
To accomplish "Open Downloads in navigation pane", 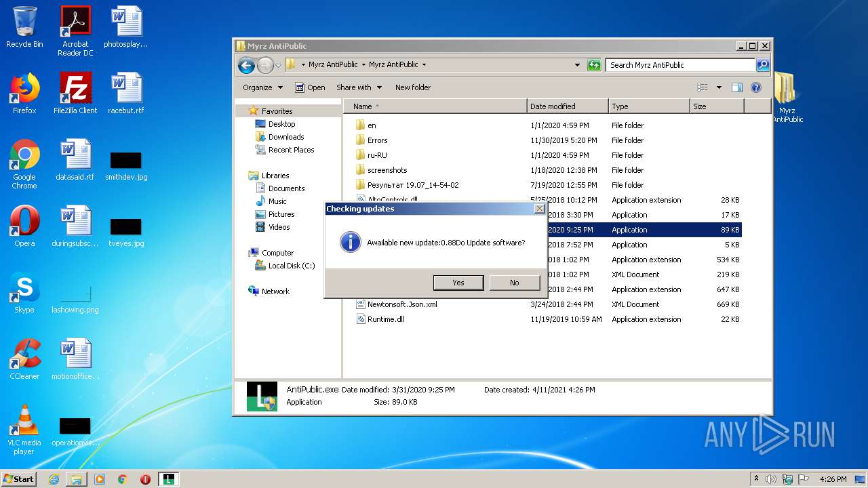I will [x=285, y=137].
